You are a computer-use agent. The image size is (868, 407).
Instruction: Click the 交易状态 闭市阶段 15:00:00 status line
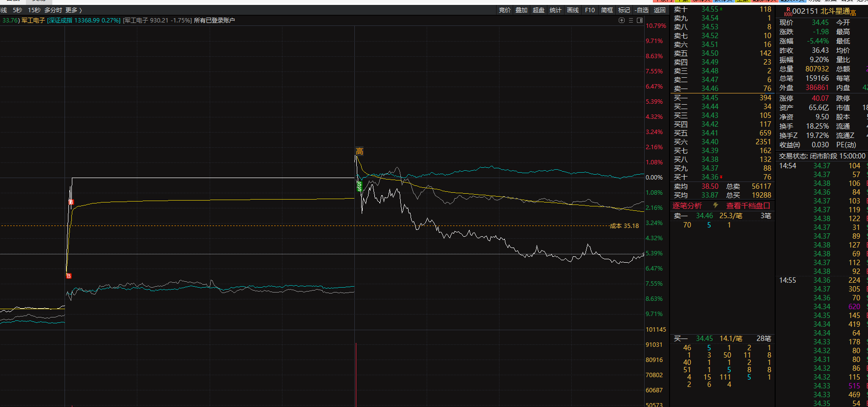[x=822, y=156]
